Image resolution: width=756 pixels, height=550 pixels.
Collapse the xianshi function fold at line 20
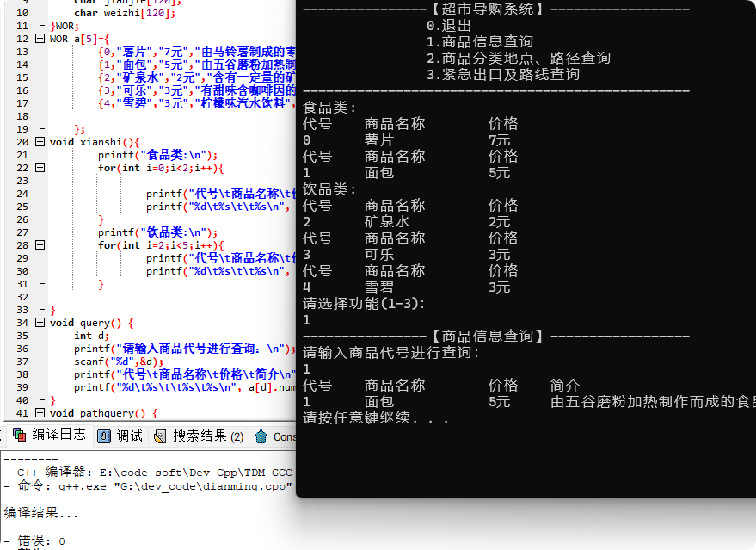coord(40,142)
